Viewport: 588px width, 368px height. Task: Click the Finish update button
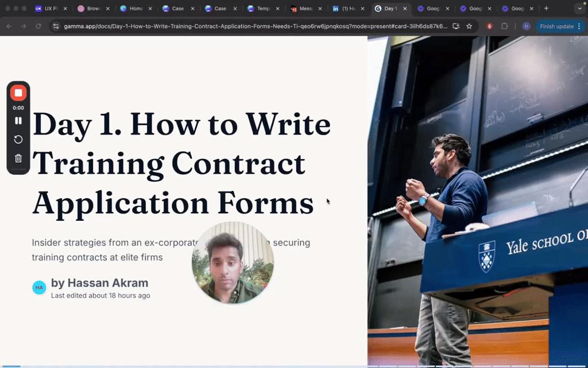tap(556, 26)
